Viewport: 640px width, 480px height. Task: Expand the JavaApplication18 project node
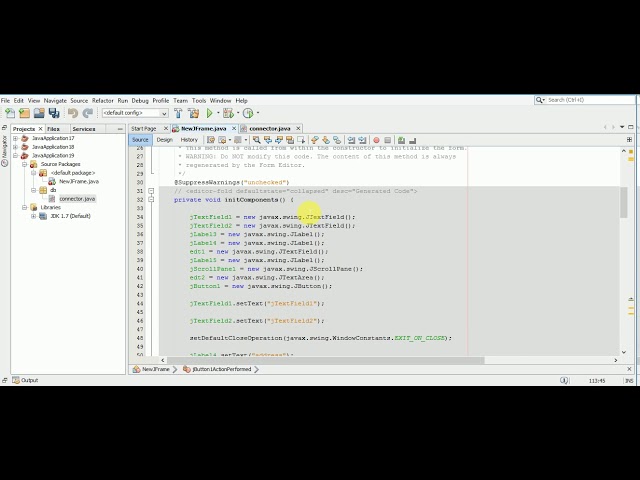point(16,147)
